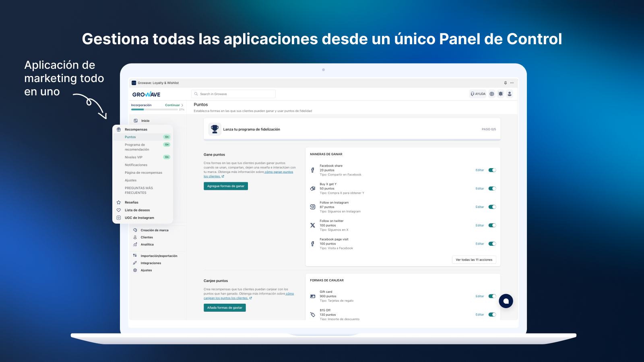Viewport: 644px width, 362px height.
Task: Click the Analítica chart icon
Action: [x=135, y=245]
